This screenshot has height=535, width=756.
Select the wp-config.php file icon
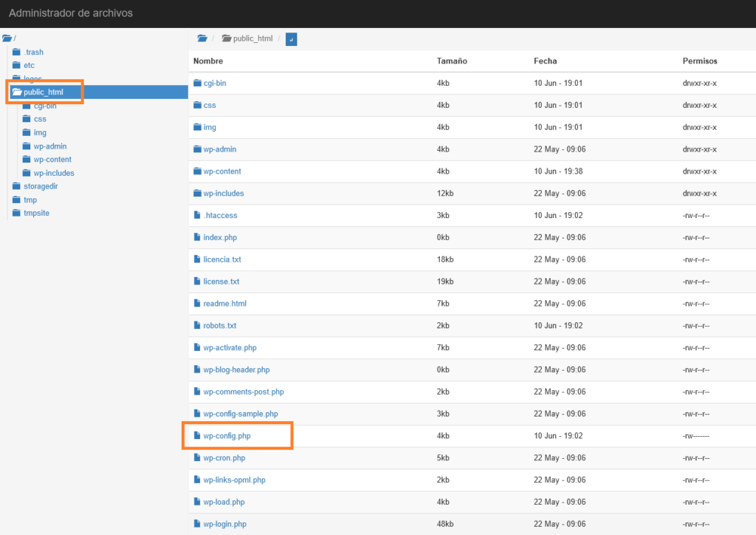point(197,435)
